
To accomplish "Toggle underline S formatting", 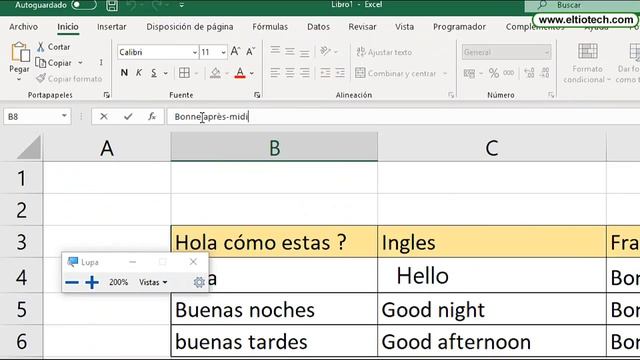I will coord(154,73).
